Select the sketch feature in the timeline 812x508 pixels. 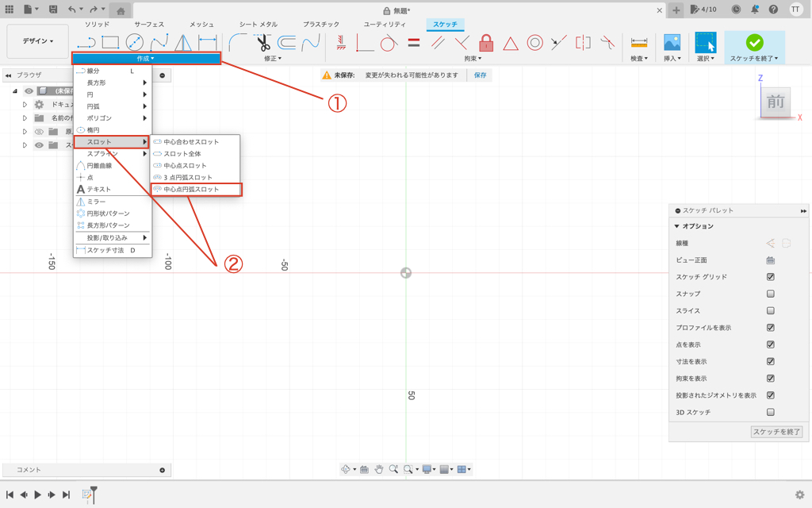(87, 495)
